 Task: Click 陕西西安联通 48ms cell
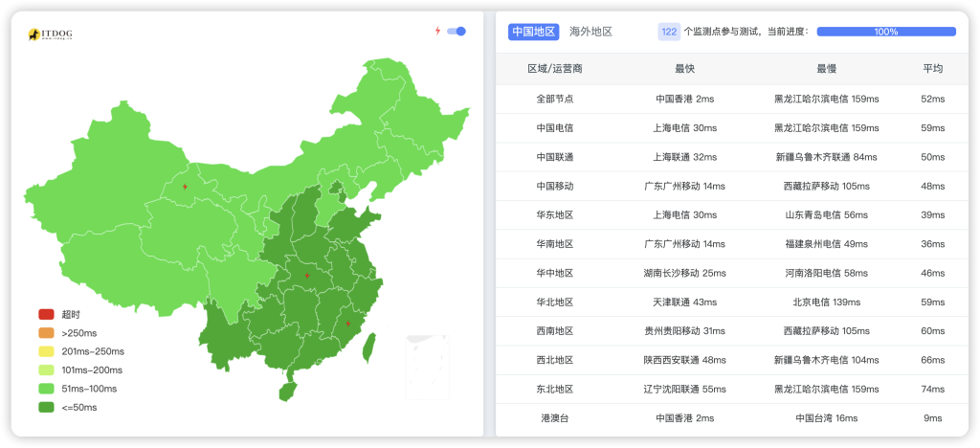click(x=685, y=360)
